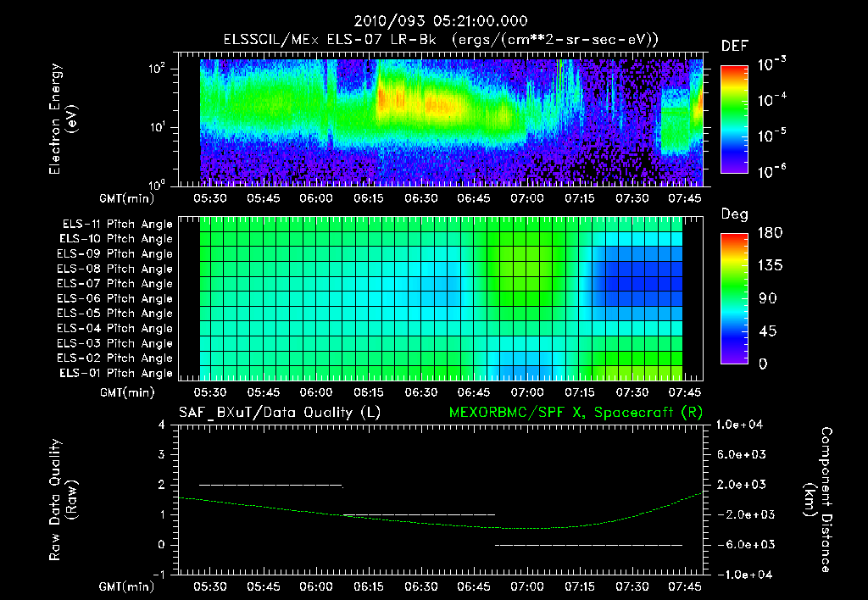This screenshot has height=600, width=868.
Task: Select the ELS-01 Pitch Angle row label
Action: point(116,373)
